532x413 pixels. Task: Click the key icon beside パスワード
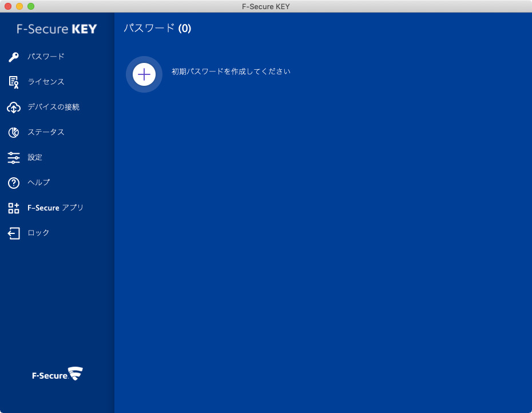point(14,57)
